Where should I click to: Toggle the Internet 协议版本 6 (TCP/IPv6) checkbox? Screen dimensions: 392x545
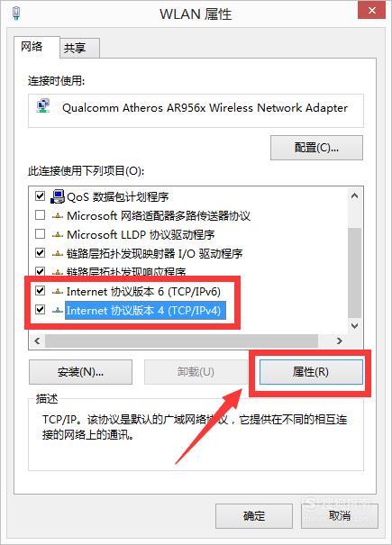pos(40,290)
